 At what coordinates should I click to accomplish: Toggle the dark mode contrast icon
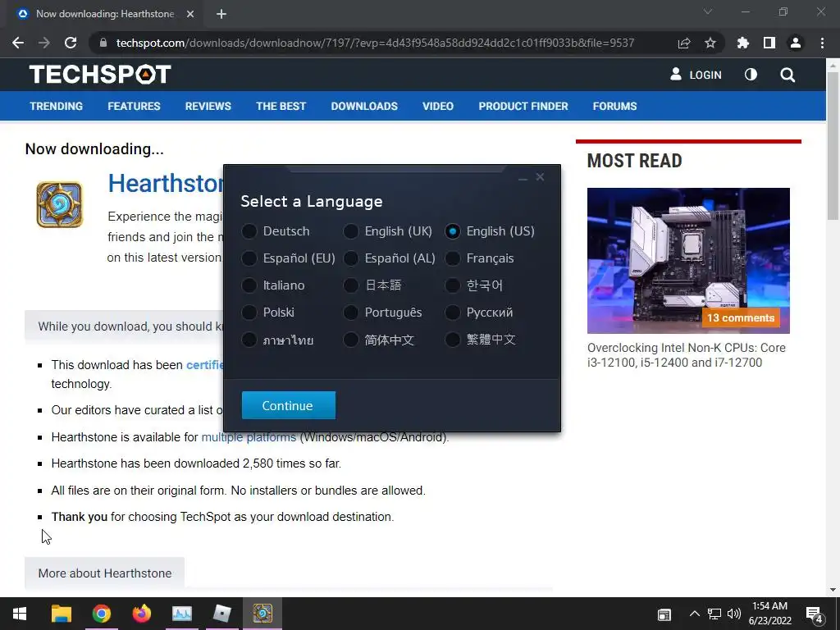pos(751,75)
